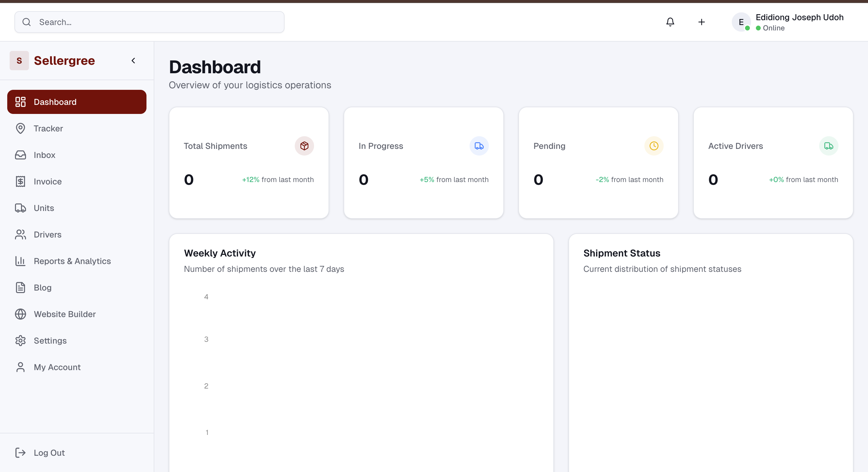This screenshot has width=868, height=472.
Task: Switch to the Dashboard menu item
Action: click(x=55, y=102)
